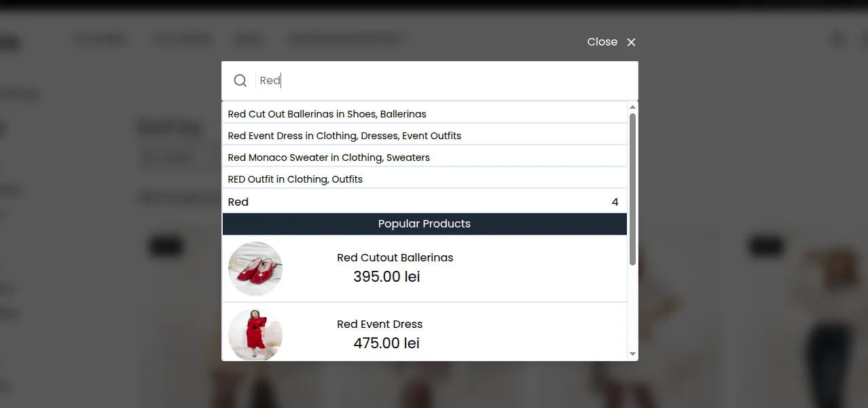Click the Popular Products header
This screenshot has width=868, height=408.
tap(424, 224)
